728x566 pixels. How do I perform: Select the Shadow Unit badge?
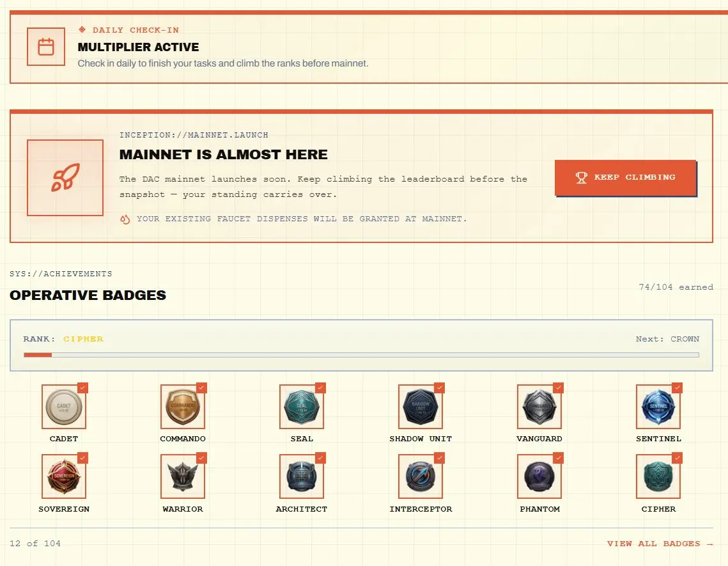click(421, 407)
